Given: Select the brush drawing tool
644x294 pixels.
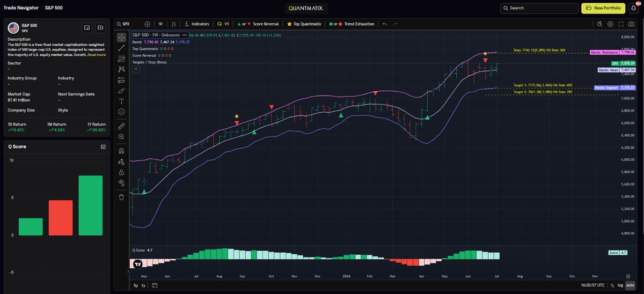Looking at the screenshot, I should click(x=121, y=91).
